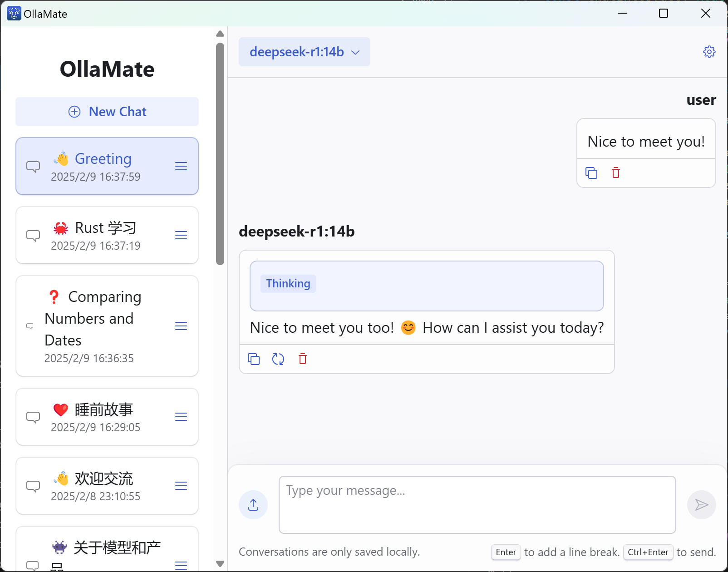
Task: Click the send message arrow icon
Action: click(701, 505)
